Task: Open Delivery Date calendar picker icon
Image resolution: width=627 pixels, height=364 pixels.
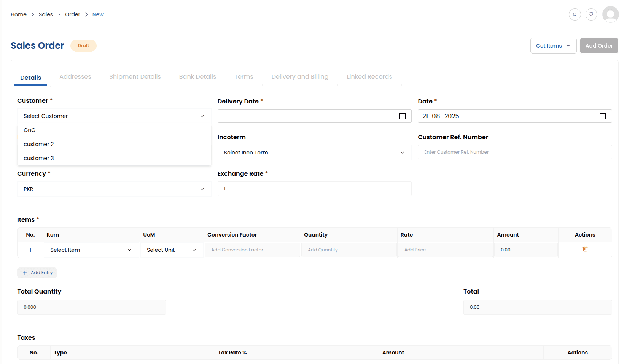Action: tap(402, 116)
